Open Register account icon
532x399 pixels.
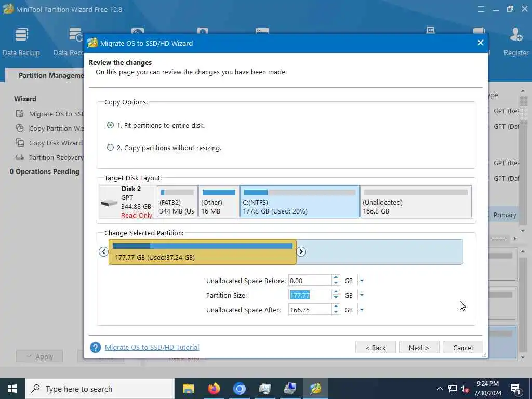[516, 42]
